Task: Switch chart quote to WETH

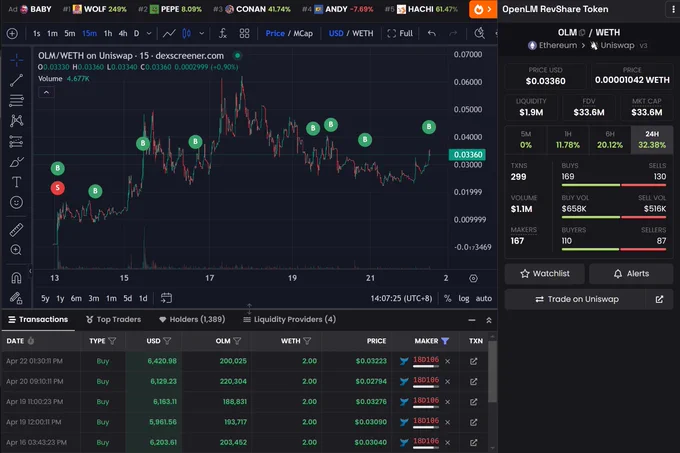Action: [x=363, y=33]
